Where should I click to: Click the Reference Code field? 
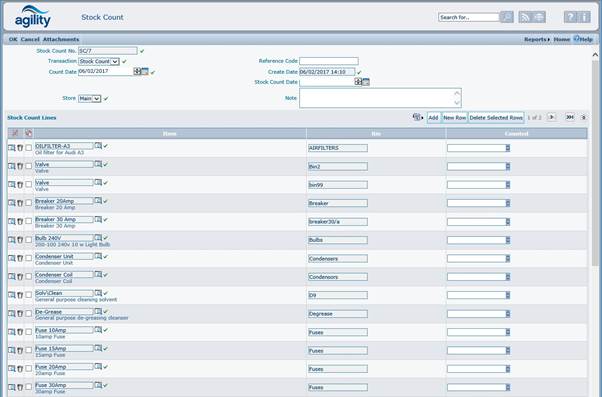point(329,61)
